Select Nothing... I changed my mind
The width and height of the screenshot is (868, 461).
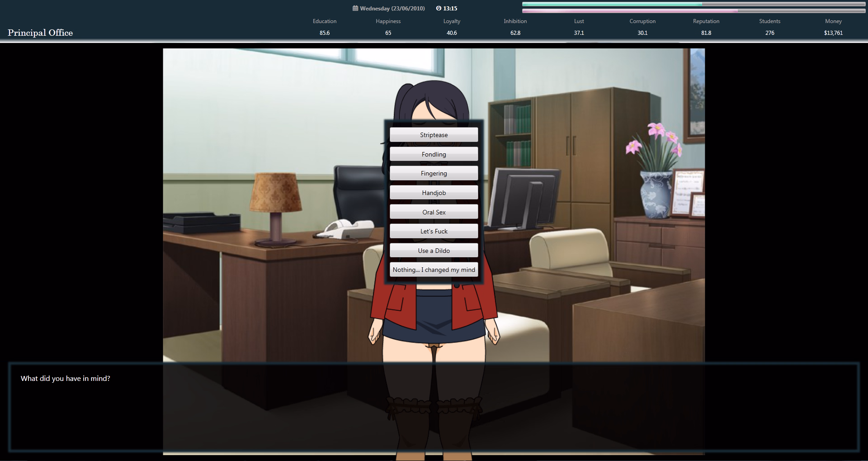pyautogui.click(x=434, y=270)
